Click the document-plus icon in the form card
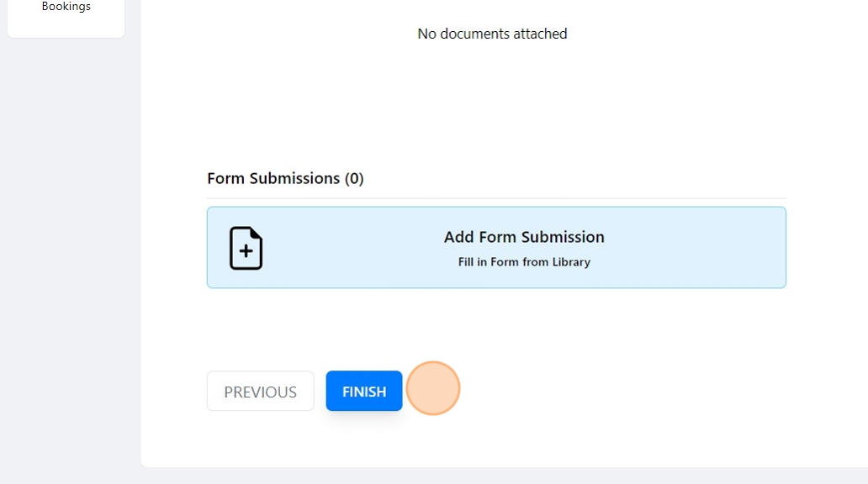Screen dimensions: 868x484 (x=246, y=248)
